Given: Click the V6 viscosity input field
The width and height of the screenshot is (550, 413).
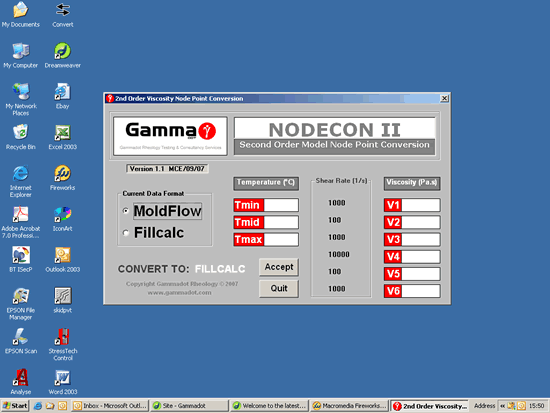Looking at the screenshot, I should click(421, 291).
